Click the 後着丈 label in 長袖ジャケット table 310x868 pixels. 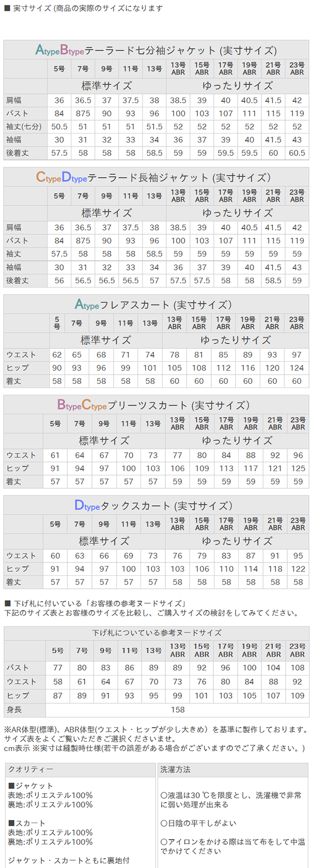click(18, 281)
